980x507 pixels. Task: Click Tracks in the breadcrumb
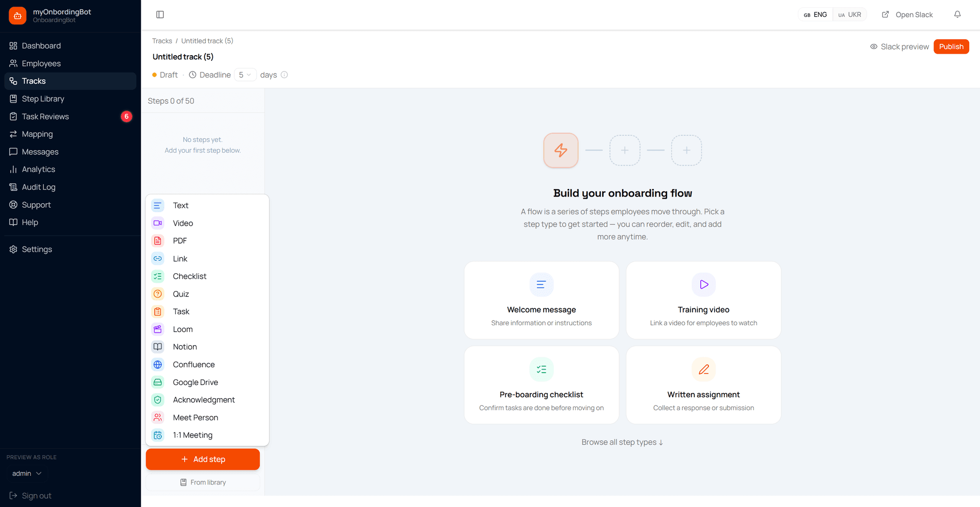[x=162, y=41]
